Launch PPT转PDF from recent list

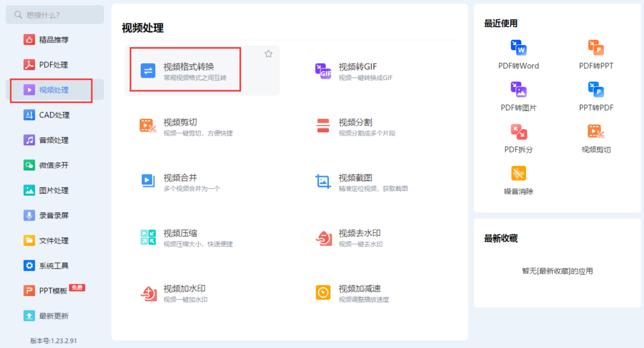[x=596, y=96]
